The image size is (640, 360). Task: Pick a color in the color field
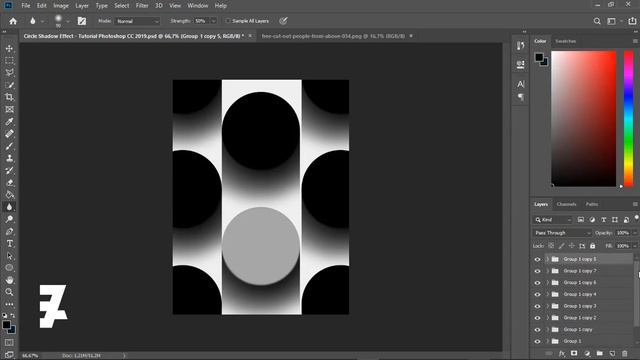point(584,119)
